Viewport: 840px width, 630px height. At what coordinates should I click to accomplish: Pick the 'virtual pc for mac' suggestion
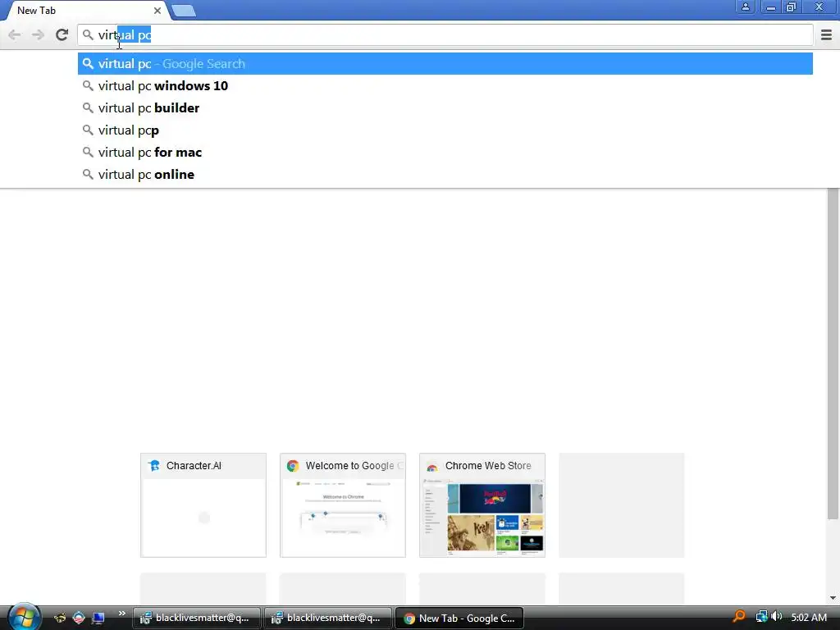click(445, 152)
